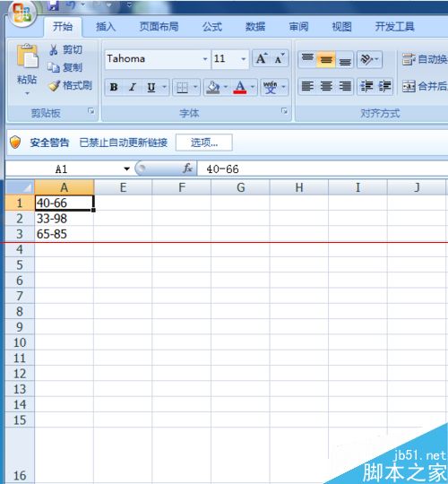The width and height of the screenshot is (448, 484).
Task: Apply fill color bucket
Action: (213, 87)
